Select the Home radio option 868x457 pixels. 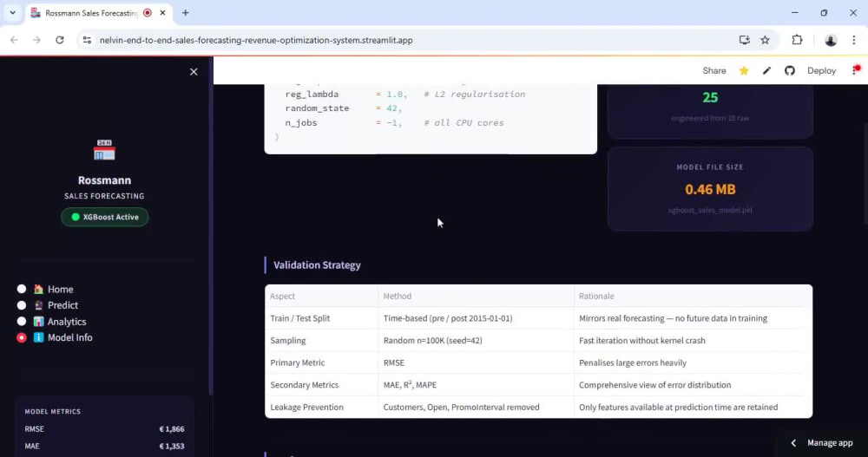22,289
